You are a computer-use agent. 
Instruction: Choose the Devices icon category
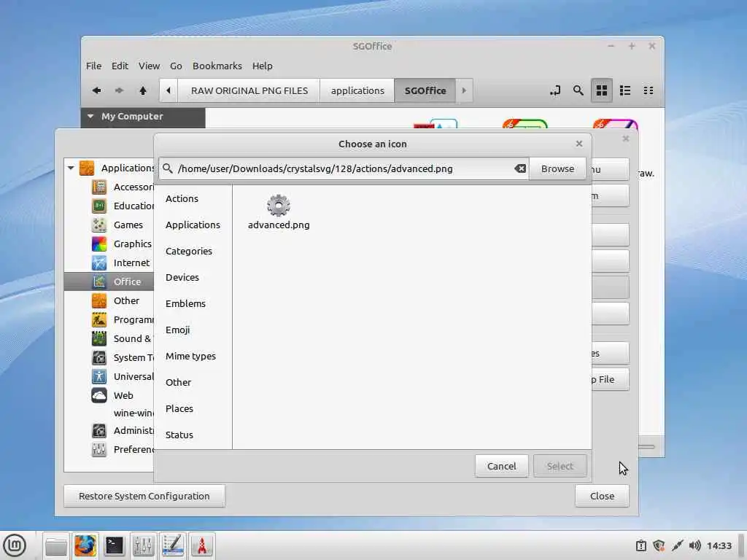click(182, 277)
